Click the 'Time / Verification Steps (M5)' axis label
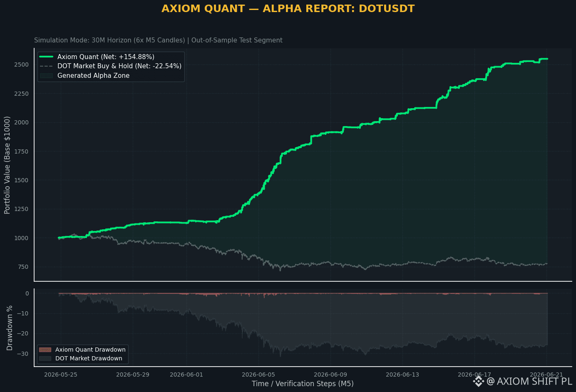Image resolution: width=576 pixels, height=392 pixels. coord(303,384)
